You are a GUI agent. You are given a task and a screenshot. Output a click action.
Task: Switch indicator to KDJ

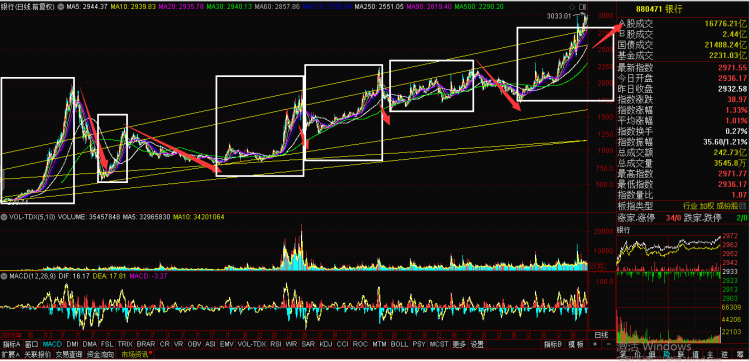pyautogui.click(x=325, y=344)
